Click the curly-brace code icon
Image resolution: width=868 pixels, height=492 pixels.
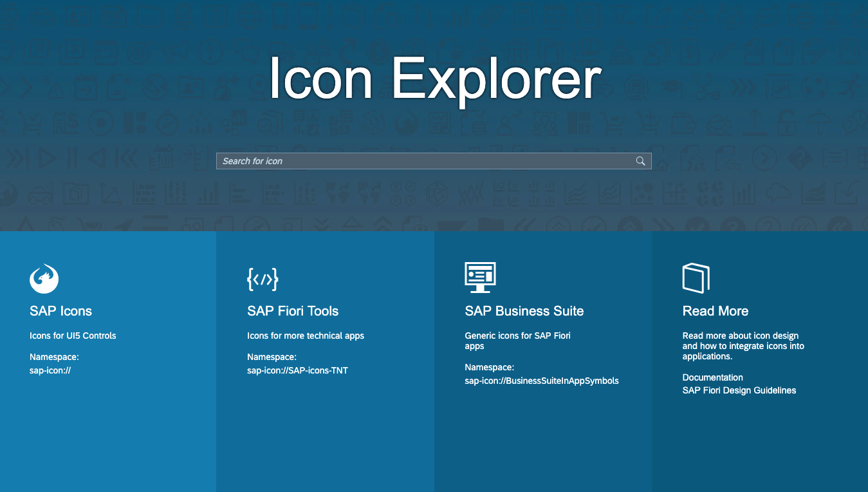point(263,279)
